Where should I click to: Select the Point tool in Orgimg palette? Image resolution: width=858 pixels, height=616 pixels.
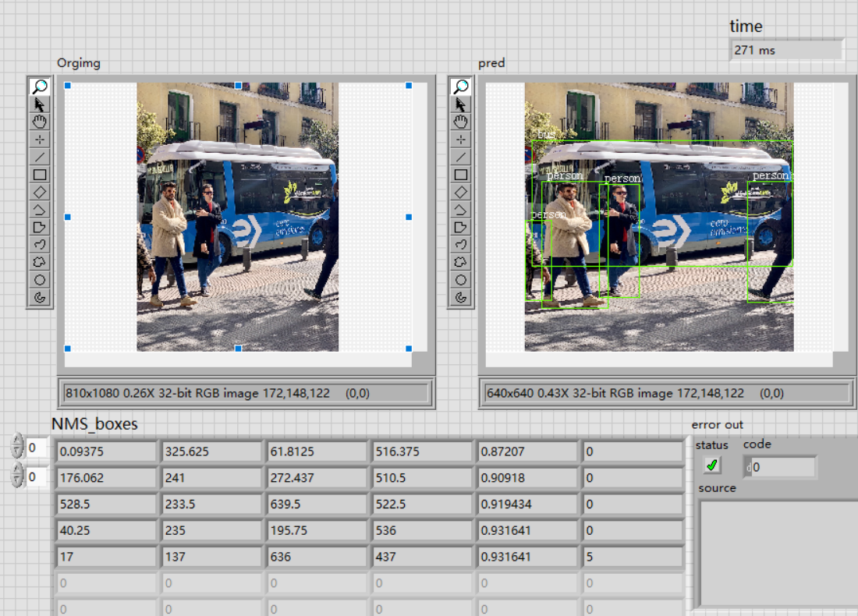(x=40, y=140)
